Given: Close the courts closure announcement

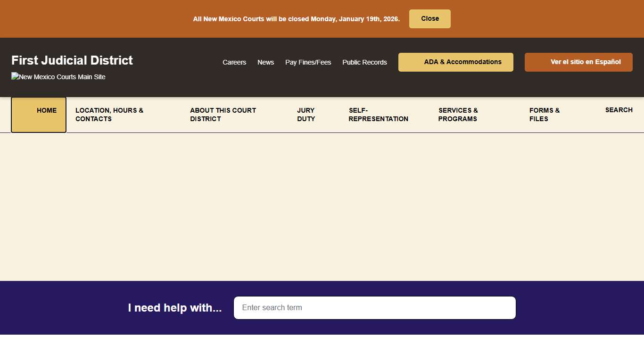Looking at the screenshot, I should (429, 18).
